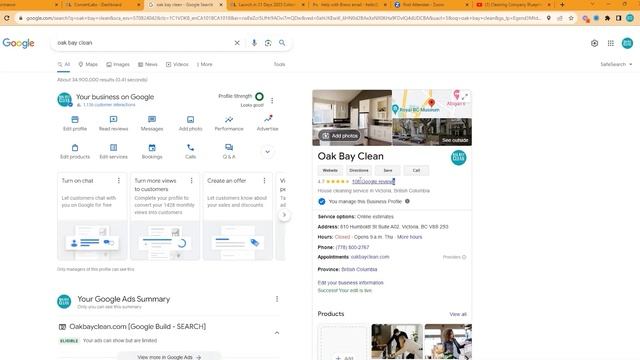Open Turn more views card options menu
This screenshot has width=640, height=360.
[x=191, y=180]
